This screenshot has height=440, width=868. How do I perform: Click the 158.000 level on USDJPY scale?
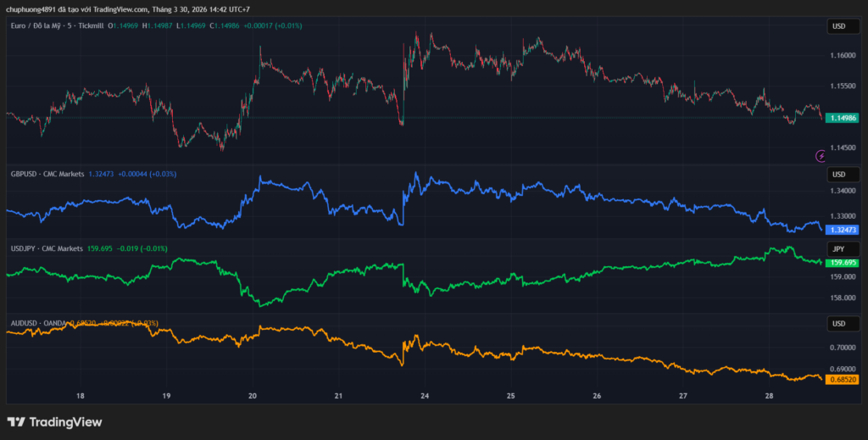coord(842,298)
